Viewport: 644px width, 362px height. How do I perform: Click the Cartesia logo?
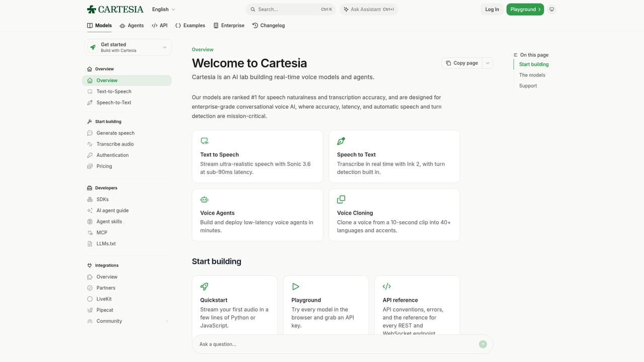click(115, 9)
